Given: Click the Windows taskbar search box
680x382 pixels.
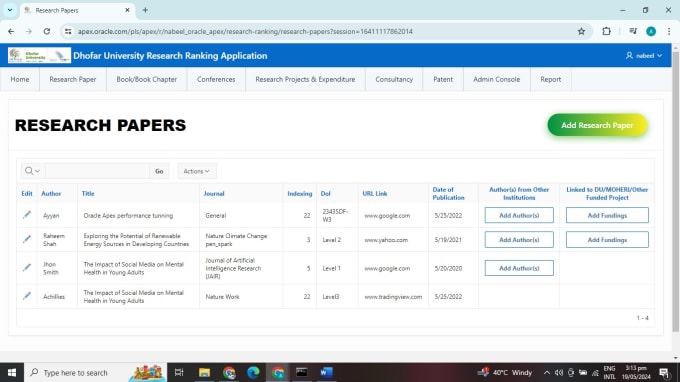Looking at the screenshot, I should (x=95, y=372).
